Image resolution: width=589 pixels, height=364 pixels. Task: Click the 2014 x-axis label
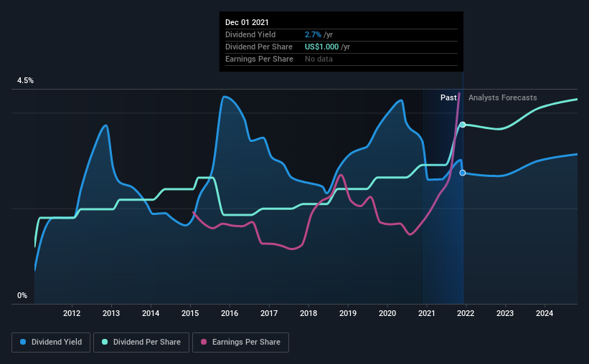[151, 313]
